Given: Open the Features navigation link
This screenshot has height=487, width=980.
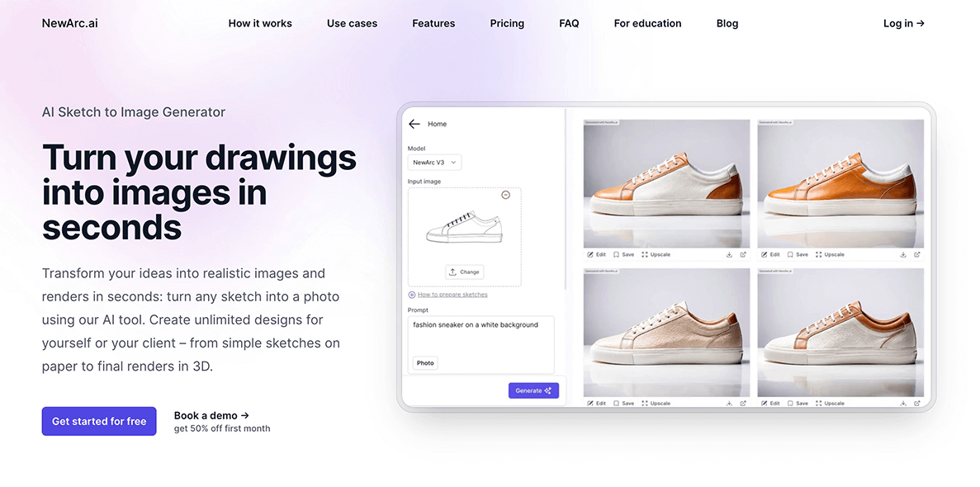Looking at the screenshot, I should [433, 23].
